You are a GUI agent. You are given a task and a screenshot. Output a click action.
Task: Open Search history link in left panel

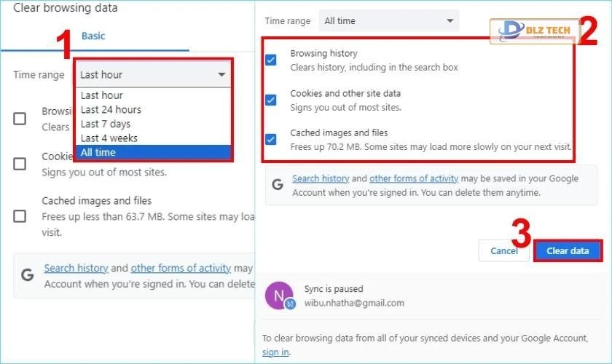click(x=76, y=268)
